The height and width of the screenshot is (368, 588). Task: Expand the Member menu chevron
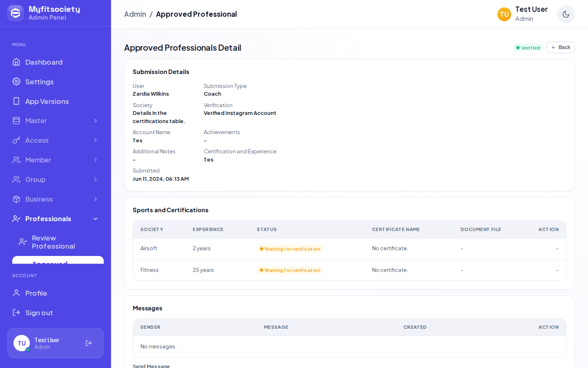pos(96,160)
